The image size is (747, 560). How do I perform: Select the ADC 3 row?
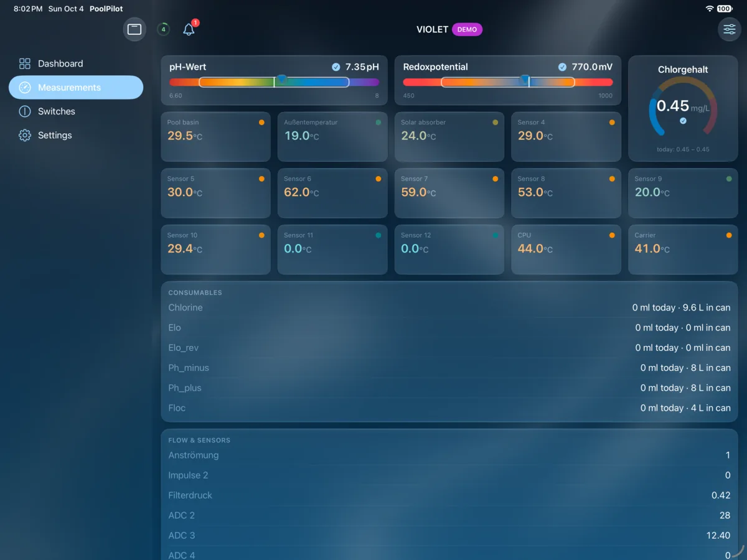pyautogui.click(x=449, y=535)
